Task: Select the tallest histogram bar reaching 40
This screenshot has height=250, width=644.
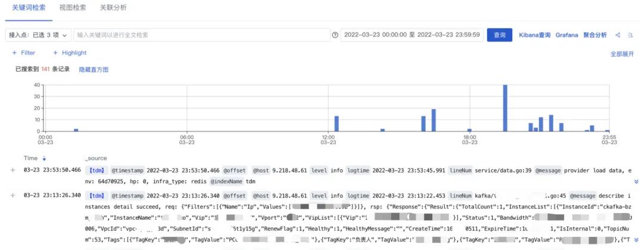Action: (x=505, y=108)
